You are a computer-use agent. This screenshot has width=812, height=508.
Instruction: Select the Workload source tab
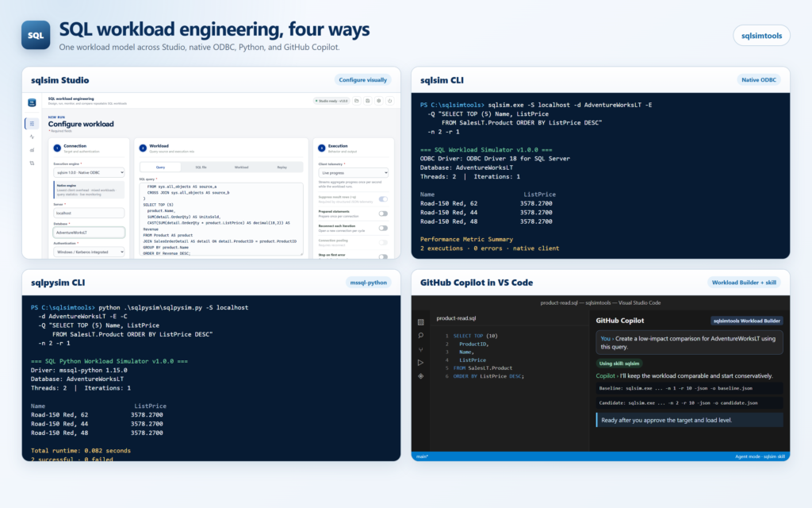click(241, 167)
